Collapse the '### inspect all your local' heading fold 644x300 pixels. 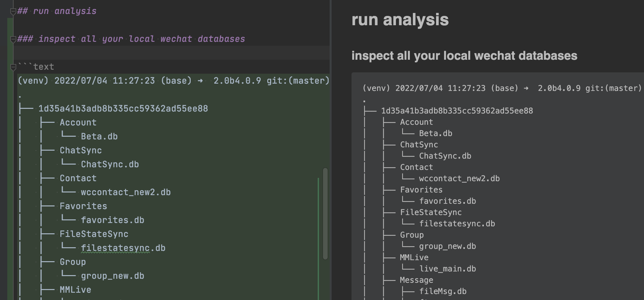(x=13, y=40)
